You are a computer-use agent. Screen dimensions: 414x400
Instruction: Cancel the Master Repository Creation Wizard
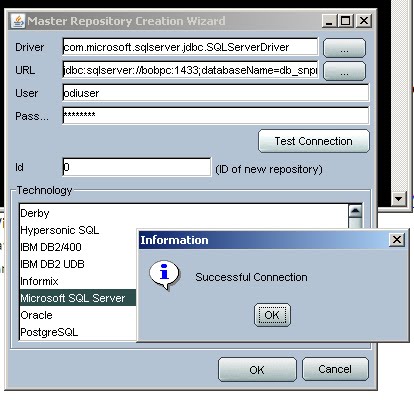tap(335, 369)
